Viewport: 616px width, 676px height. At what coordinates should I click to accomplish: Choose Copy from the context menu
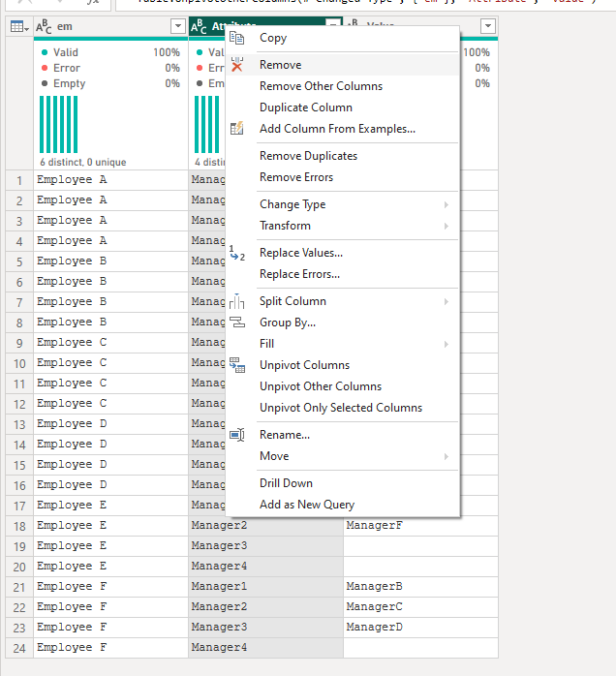point(343,38)
